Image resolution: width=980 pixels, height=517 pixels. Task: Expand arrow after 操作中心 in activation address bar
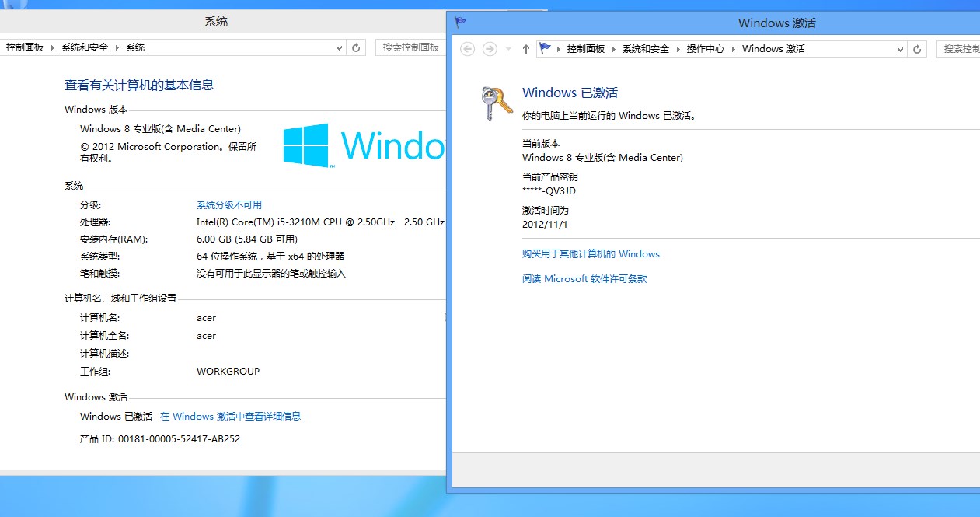click(733, 49)
